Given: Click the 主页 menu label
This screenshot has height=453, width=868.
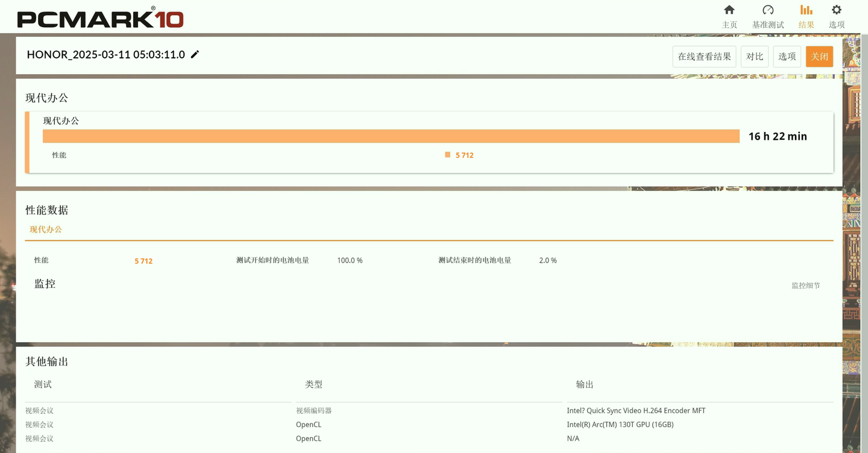Looking at the screenshot, I should [x=729, y=25].
